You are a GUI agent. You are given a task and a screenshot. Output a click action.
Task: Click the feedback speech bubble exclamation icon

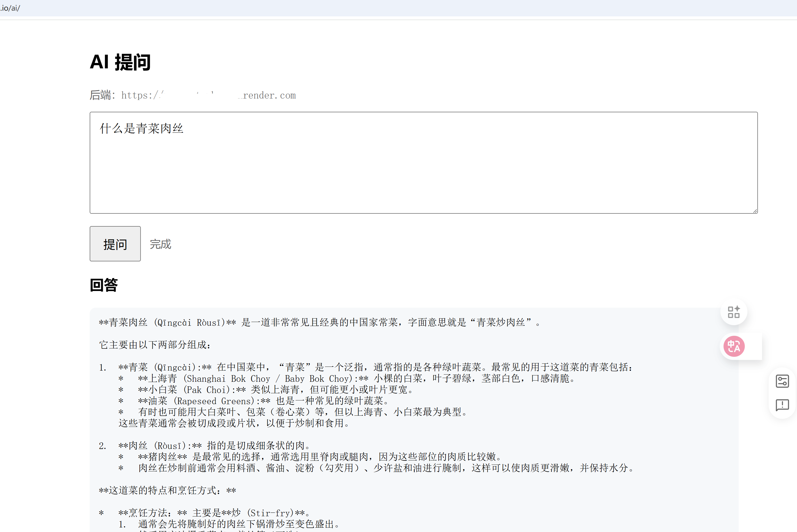782,405
